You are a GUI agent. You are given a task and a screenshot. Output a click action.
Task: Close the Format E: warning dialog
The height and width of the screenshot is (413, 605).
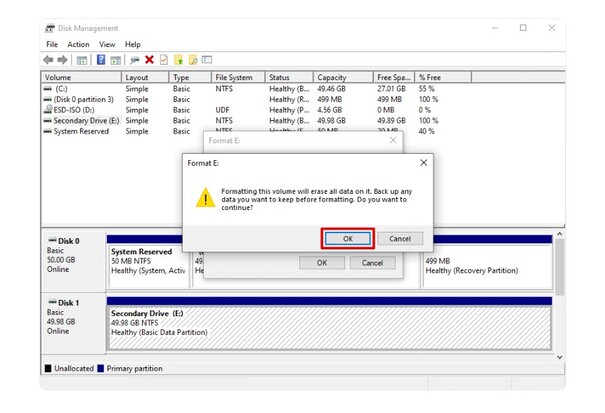click(422, 162)
